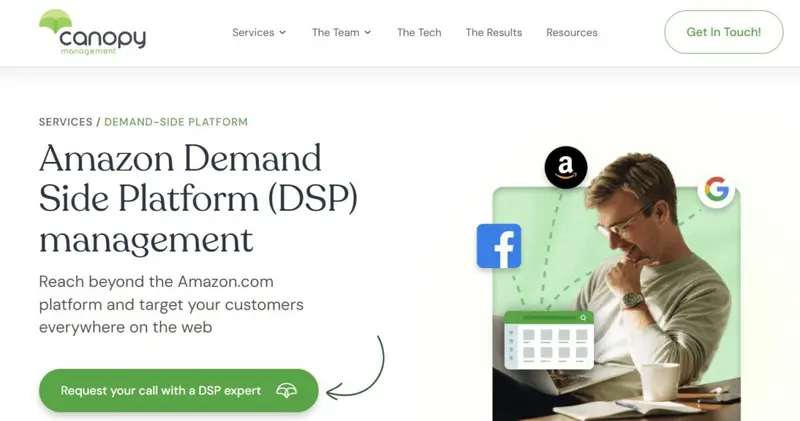Viewport: 800px width, 421px height.
Task: Expand The Team dropdown chevron
Action: pyautogui.click(x=367, y=33)
